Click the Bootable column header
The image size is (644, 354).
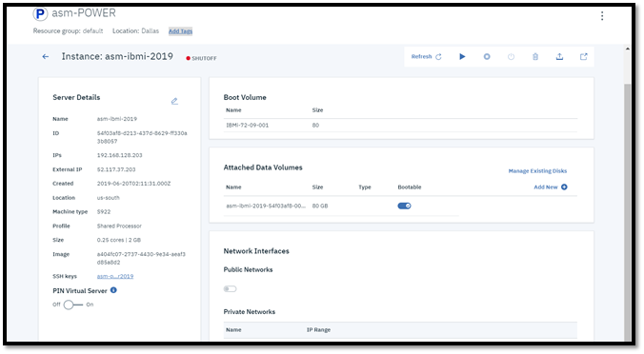pos(410,187)
